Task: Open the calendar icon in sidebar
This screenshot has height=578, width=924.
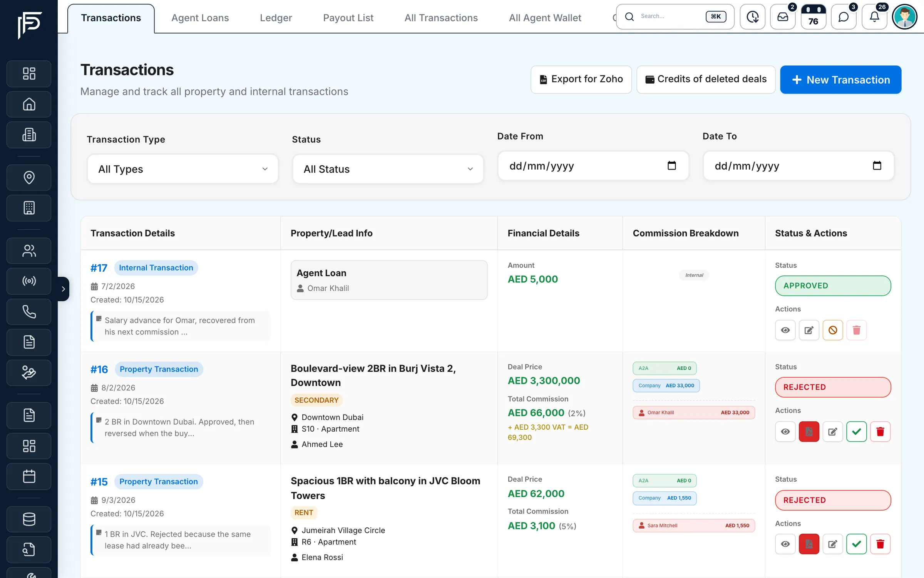Action: pyautogui.click(x=29, y=476)
